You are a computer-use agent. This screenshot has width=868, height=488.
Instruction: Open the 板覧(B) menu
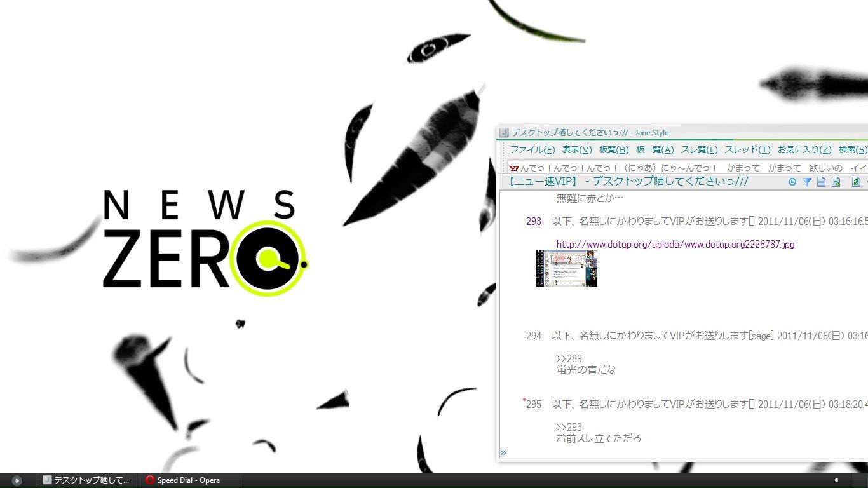coord(614,150)
